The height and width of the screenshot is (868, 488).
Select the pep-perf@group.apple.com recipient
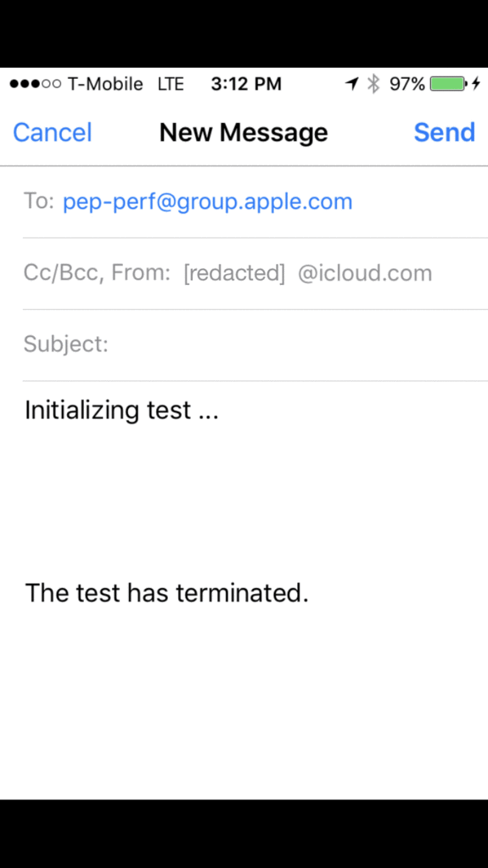[208, 202]
